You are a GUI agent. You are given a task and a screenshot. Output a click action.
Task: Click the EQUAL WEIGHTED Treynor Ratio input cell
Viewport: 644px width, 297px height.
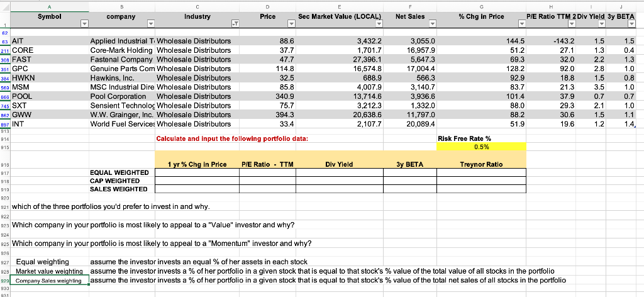click(481, 172)
